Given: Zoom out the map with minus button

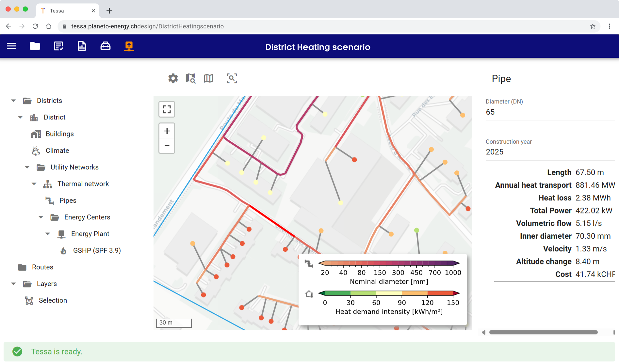Looking at the screenshot, I should (167, 146).
